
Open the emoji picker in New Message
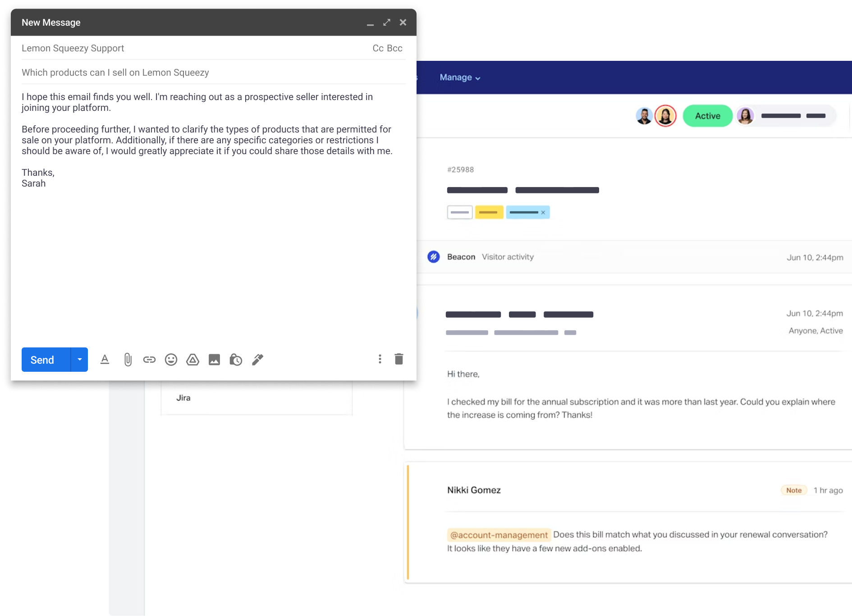click(x=171, y=360)
